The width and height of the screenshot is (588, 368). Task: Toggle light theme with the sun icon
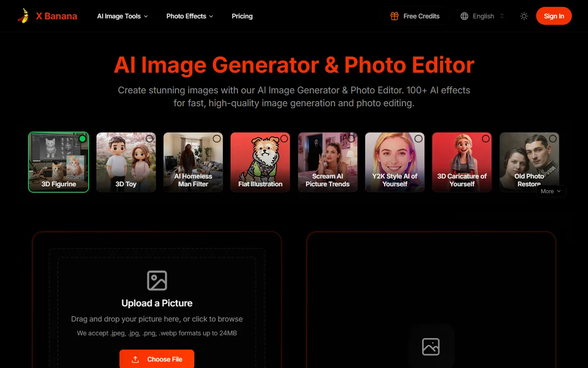(x=524, y=16)
